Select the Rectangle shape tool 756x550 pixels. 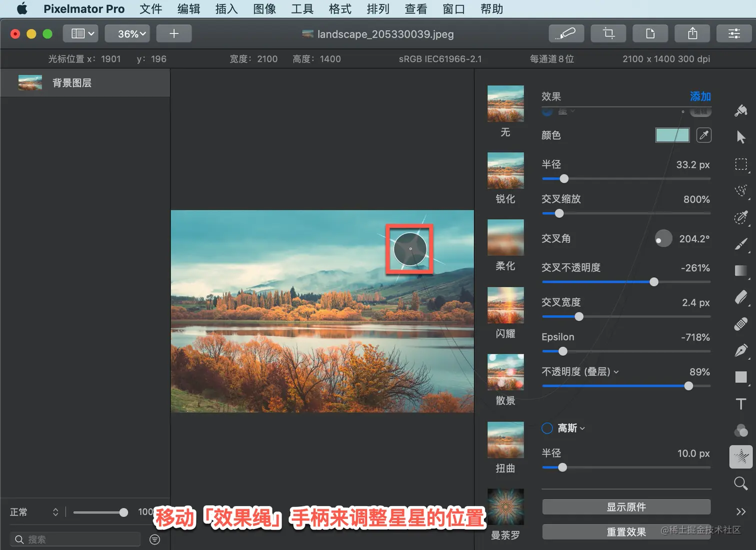[741, 377]
